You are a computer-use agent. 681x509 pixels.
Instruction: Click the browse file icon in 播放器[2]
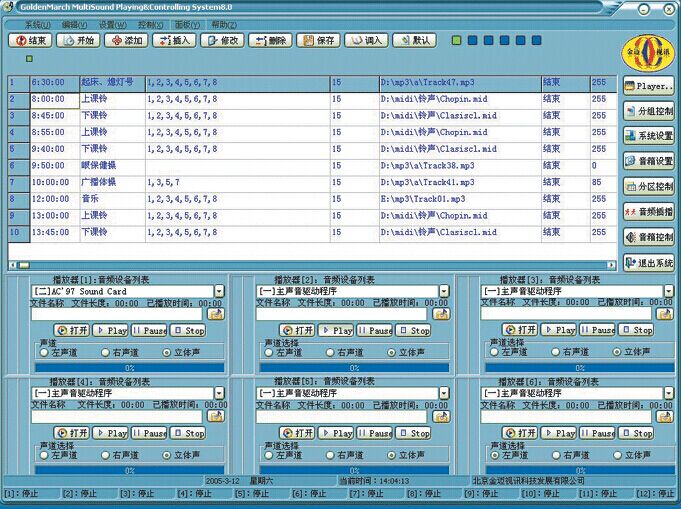point(441,314)
